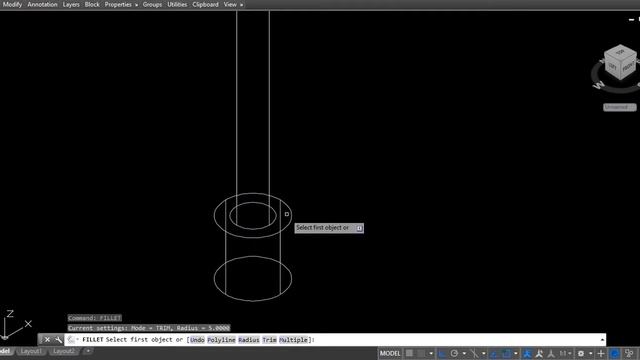Open the Annotation ribbon panel
This screenshot has width=640, height=360.
point(42,4)
